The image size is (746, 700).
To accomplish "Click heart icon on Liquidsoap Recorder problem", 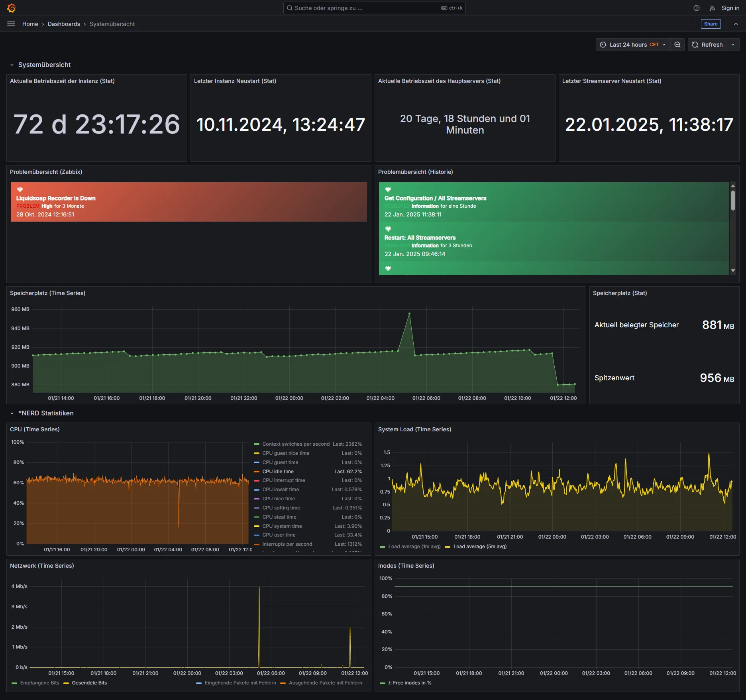I will click(20, 190).
